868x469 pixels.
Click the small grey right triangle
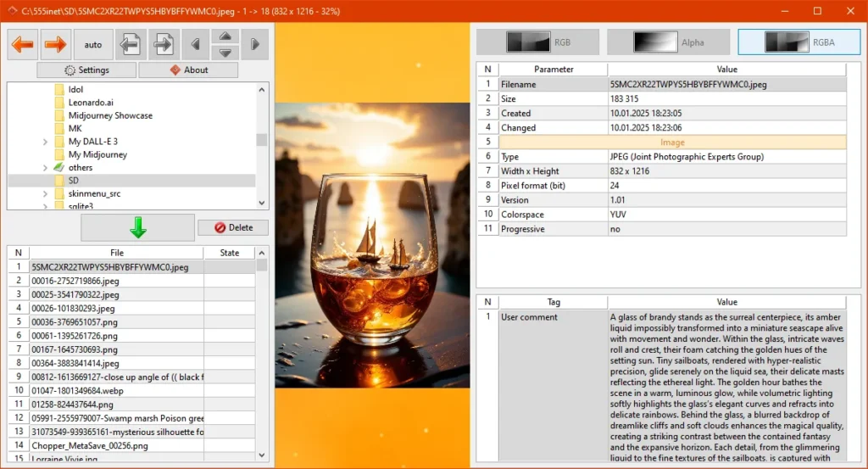(254, 44)
